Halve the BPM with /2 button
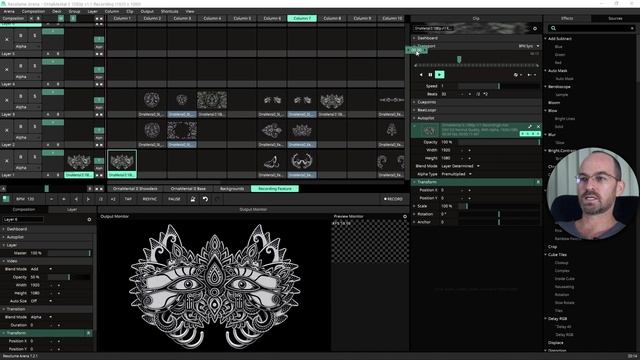Image resolution: width=640 pixels, height=360 pixels. tap(101, 199)
